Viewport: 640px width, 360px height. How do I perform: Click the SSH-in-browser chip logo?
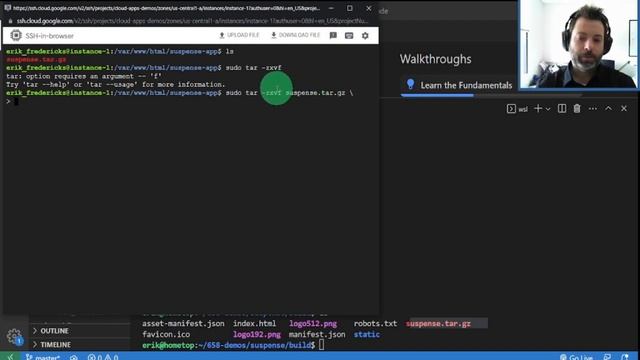pyautogui.click(x=16, y=36)
